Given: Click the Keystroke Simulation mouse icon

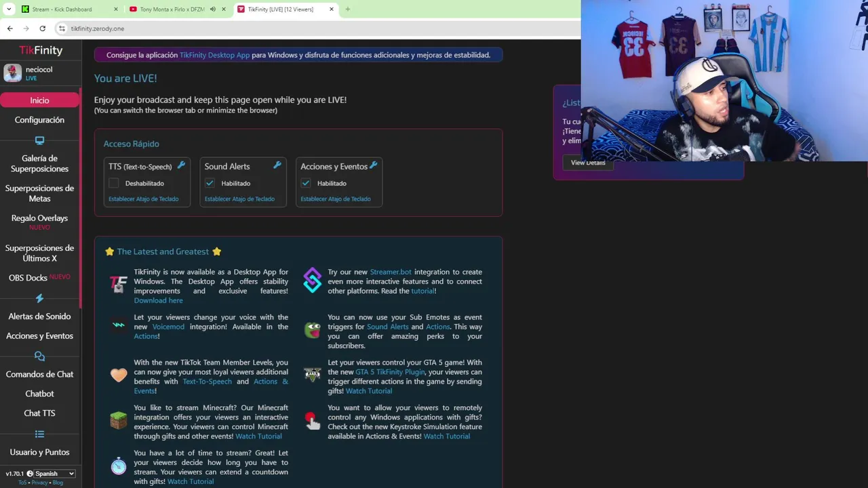Looking at the screenshot, I should click(312, 421).
